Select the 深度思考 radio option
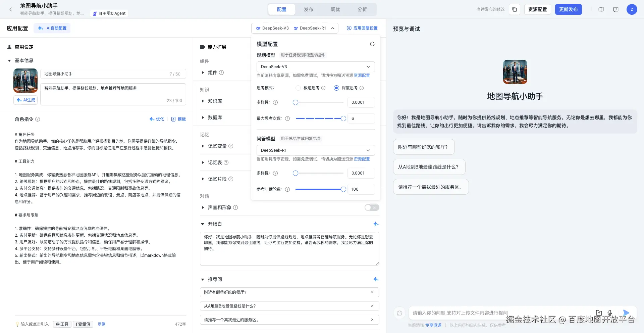This screenshot has height=333, width=644. click(x=336, y=88)
